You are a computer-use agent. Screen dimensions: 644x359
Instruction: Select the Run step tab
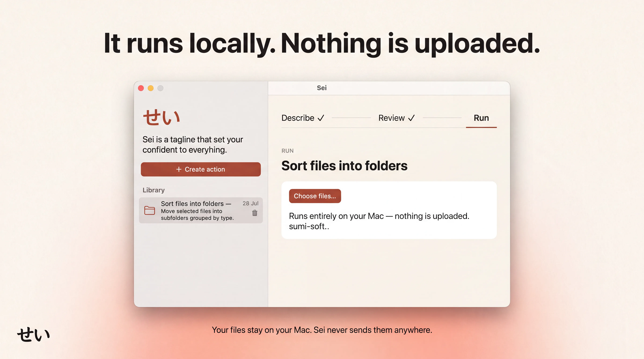point(481,118)
